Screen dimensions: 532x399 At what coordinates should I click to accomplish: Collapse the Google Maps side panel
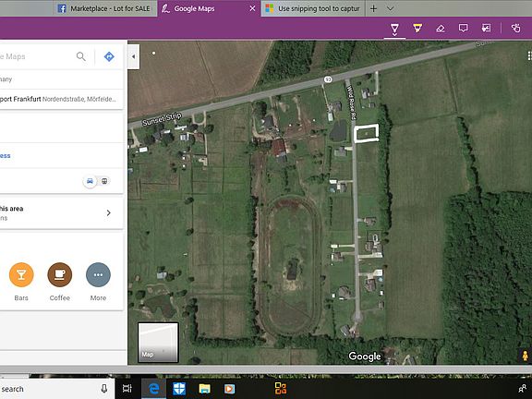pos(133,56)
